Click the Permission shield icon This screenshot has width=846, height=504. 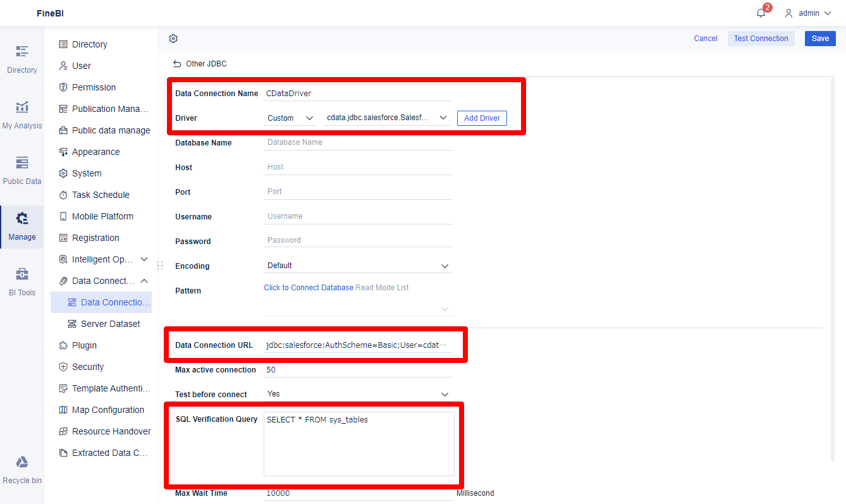pos(63,87)
